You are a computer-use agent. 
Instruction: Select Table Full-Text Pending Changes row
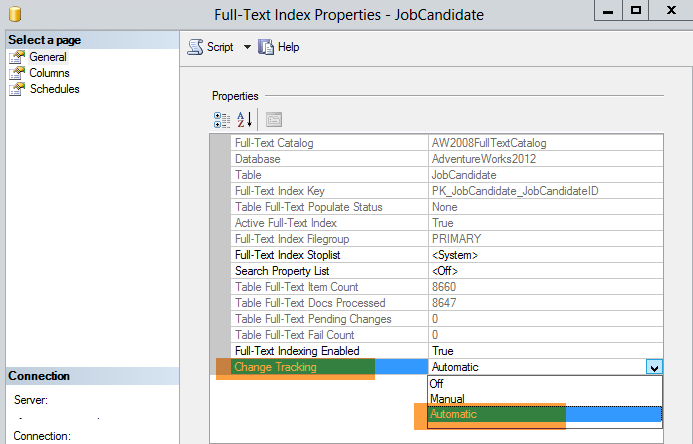329,319
